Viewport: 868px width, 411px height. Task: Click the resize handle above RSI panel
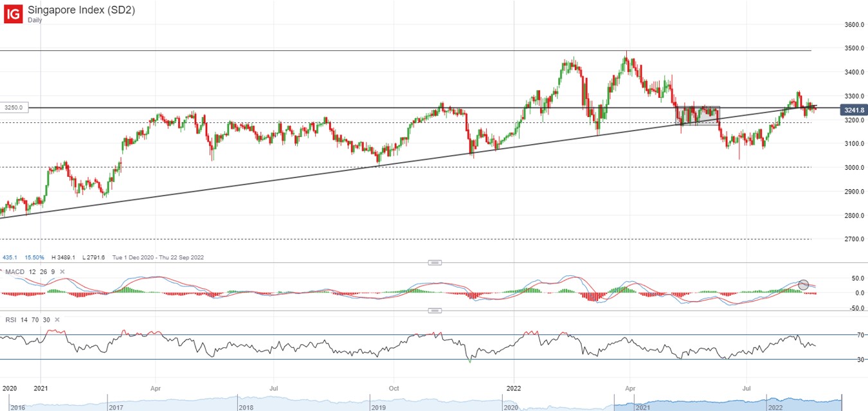coord(435,311)
